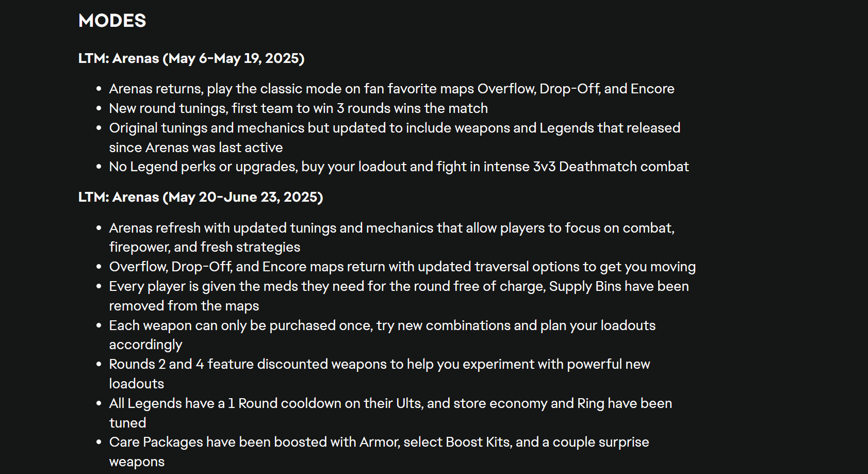Viewport: 868px width, 474px height.
Task: Click the line 'firepower, and fresh strategies'
Action: (x=205, y=247)
